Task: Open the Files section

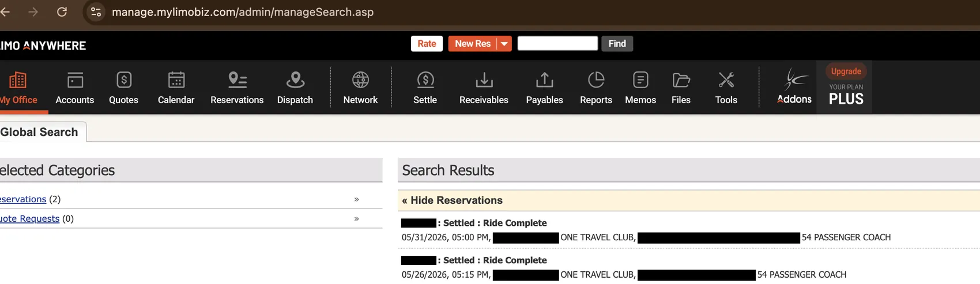Action: 681,88
